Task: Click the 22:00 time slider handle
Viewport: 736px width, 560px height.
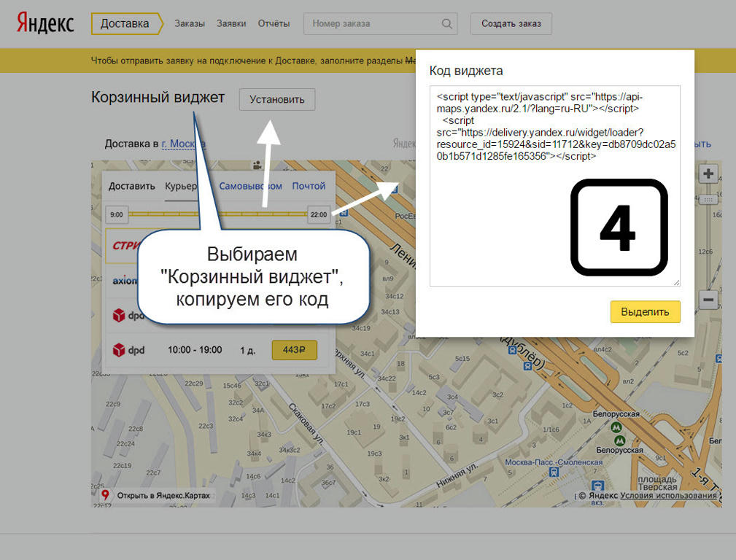Action: coord(319,215)
